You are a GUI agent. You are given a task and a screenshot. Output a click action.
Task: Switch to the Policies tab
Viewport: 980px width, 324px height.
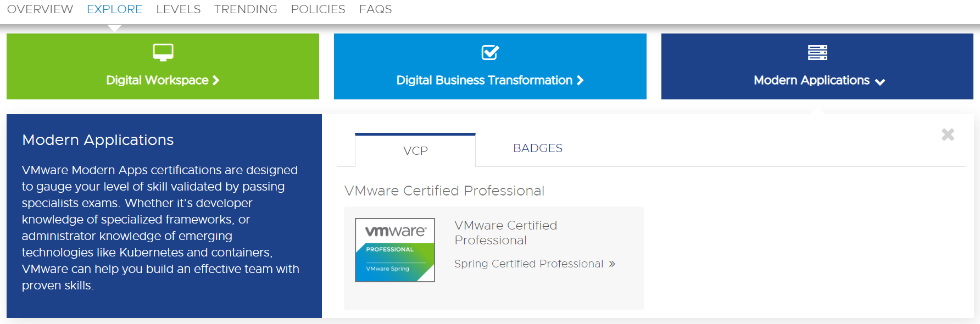(318, 9)
